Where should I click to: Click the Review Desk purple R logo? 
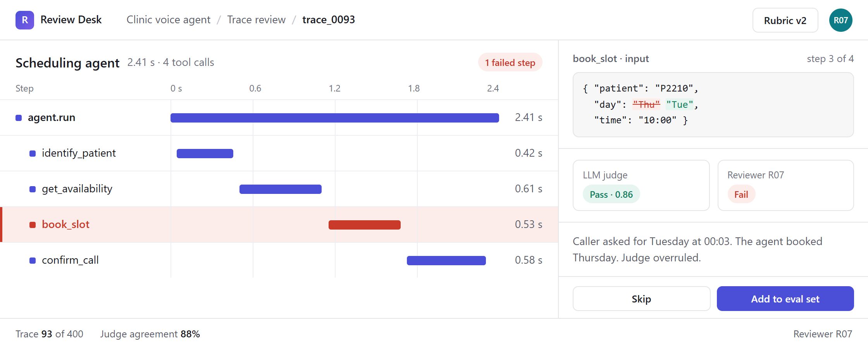point(25,20)
